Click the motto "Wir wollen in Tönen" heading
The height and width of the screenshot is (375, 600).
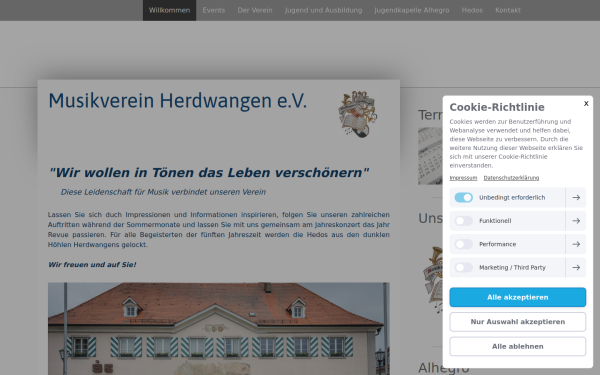(209, 173)
